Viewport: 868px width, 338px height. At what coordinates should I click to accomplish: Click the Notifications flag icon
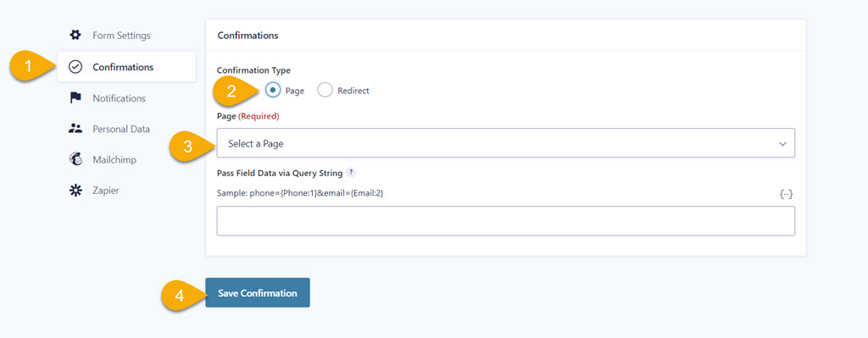click(75, 98)
